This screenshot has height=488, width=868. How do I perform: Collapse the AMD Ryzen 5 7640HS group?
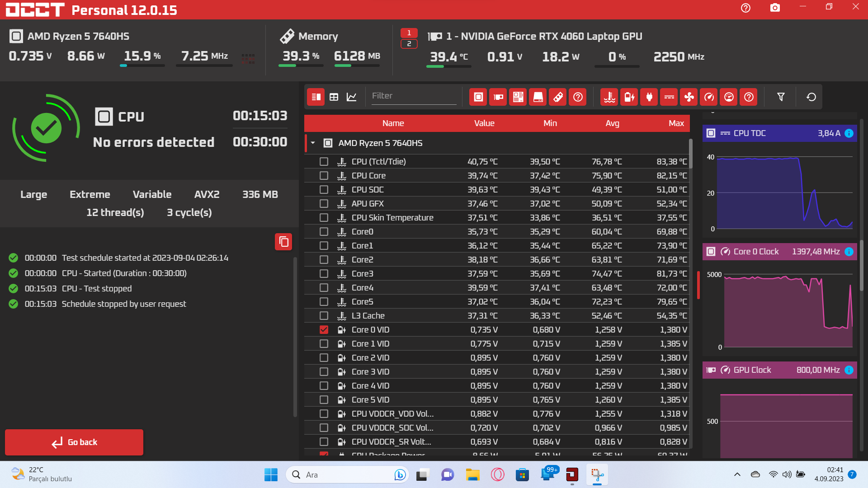[x=313, y=143]
